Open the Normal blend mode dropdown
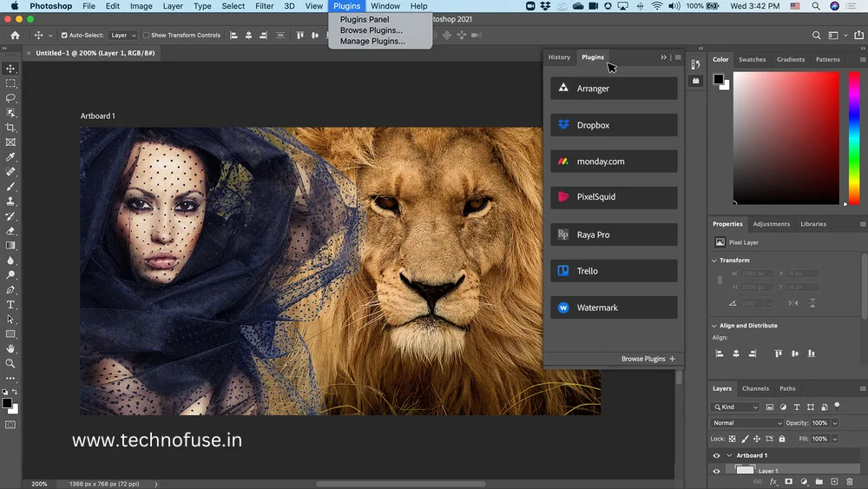 click(x=746, y=422)
